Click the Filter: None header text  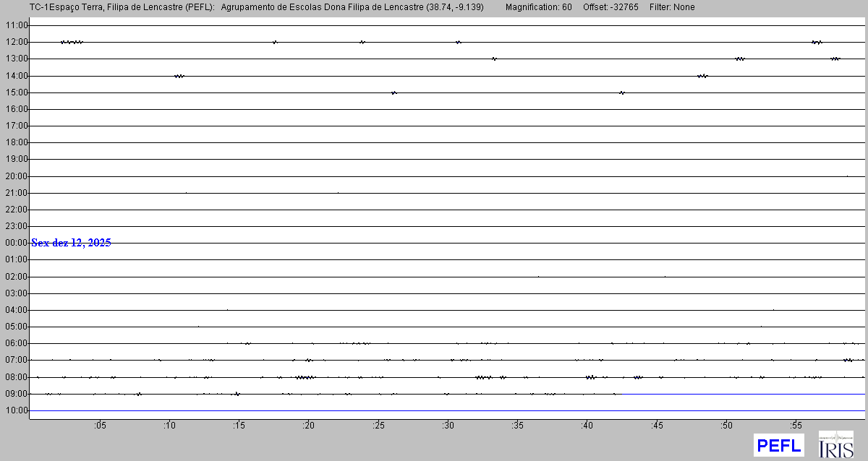672,7
